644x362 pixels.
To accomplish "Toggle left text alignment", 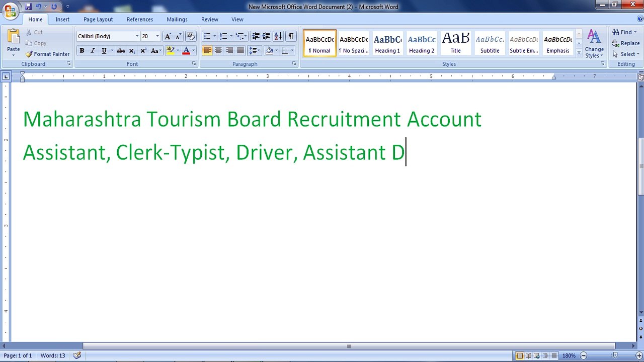I will (x=207, y=51).
